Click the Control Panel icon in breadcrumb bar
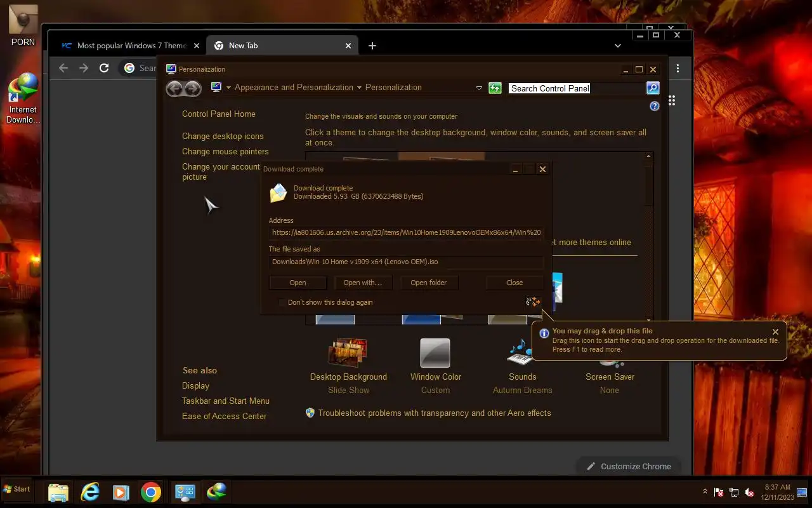 coord(216,87)
